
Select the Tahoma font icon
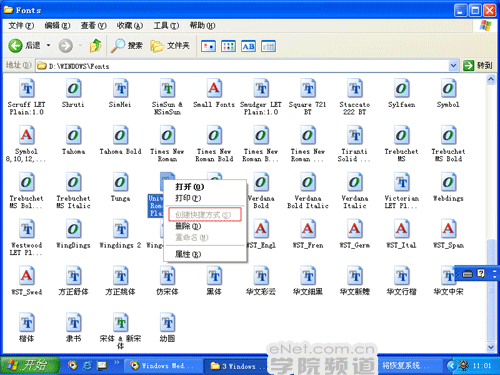[73, 136]
